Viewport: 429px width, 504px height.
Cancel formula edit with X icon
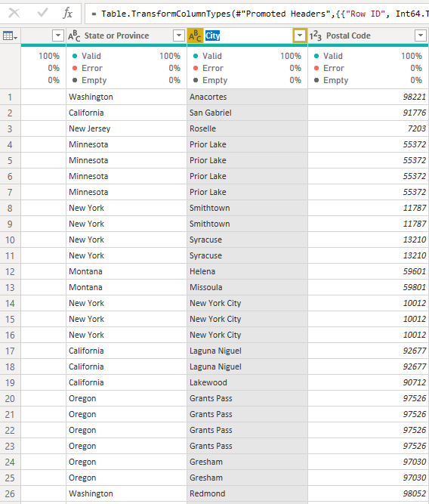(x=14, y=13)
